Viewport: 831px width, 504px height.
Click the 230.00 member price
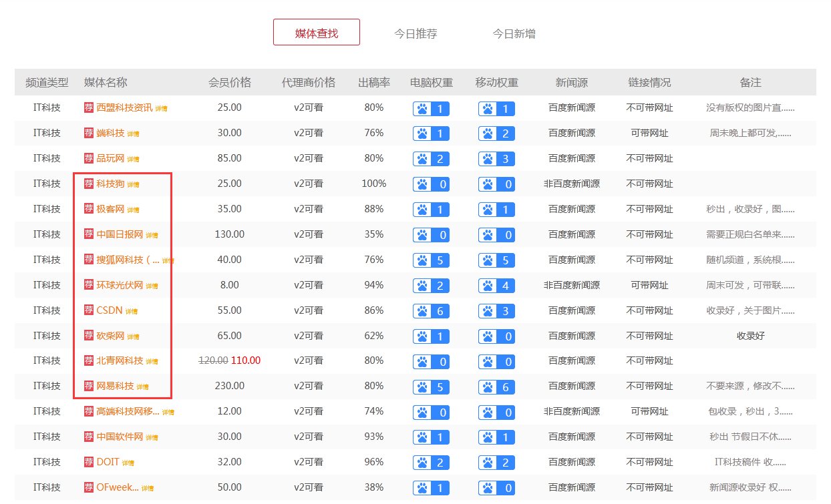(x=230, y=385)
